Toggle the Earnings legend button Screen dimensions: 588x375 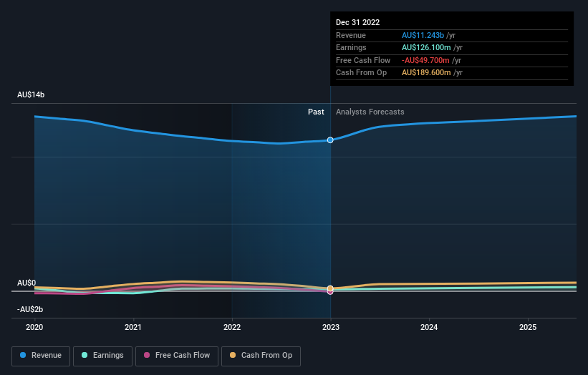102,356
